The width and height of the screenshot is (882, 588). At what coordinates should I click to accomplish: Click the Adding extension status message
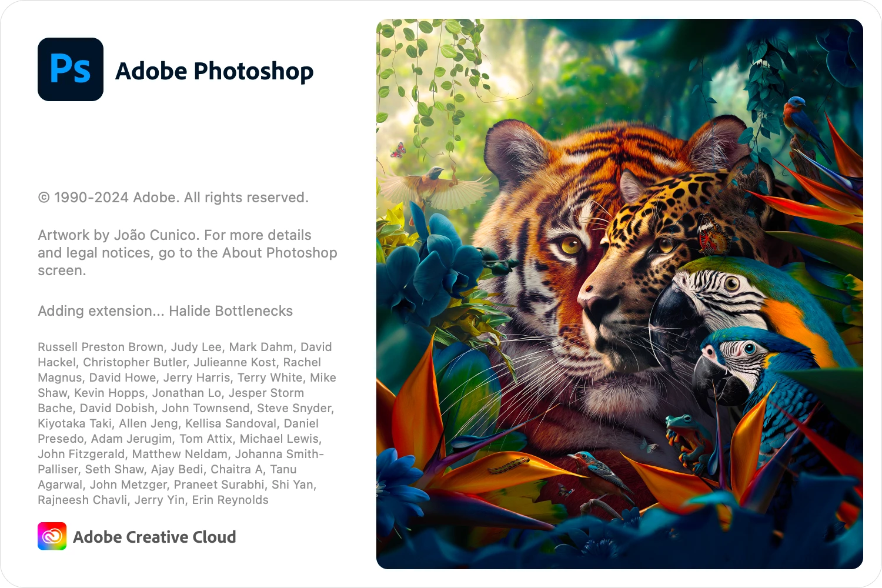[165, 311]
